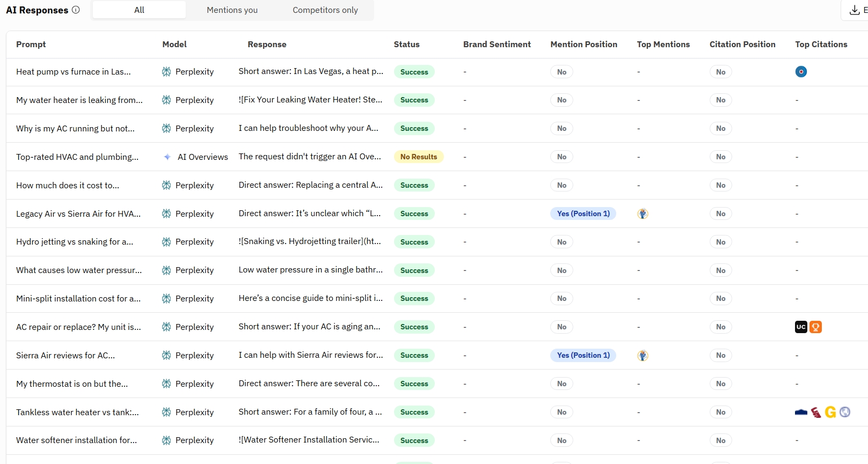The height and width of the screenshot is (464, 868).
Task: Open prompt 'What causes low water pressur...'
Action: (79, 270)
